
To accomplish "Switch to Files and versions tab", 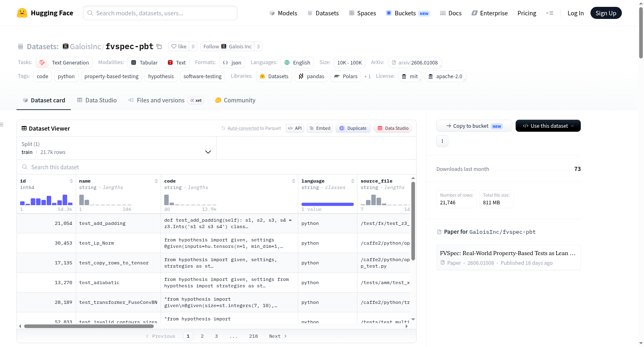I will click(165, 100).
